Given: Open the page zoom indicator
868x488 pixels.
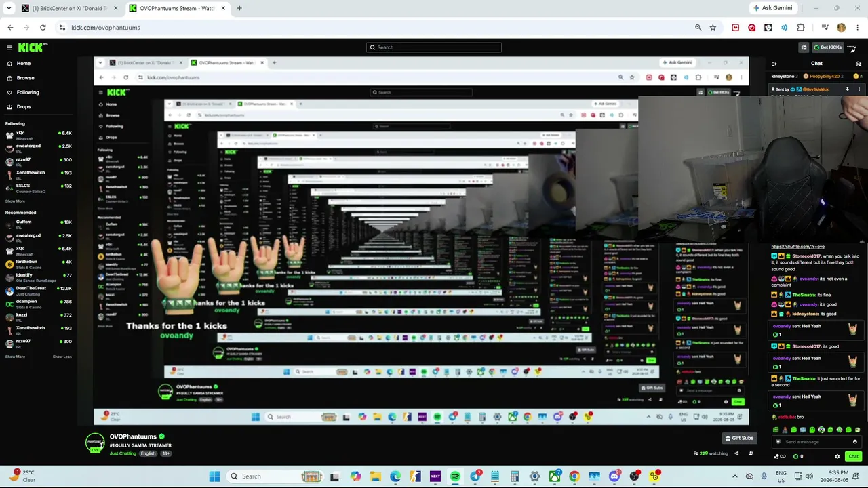Looking at the screenshot, I should coord(698,28).
